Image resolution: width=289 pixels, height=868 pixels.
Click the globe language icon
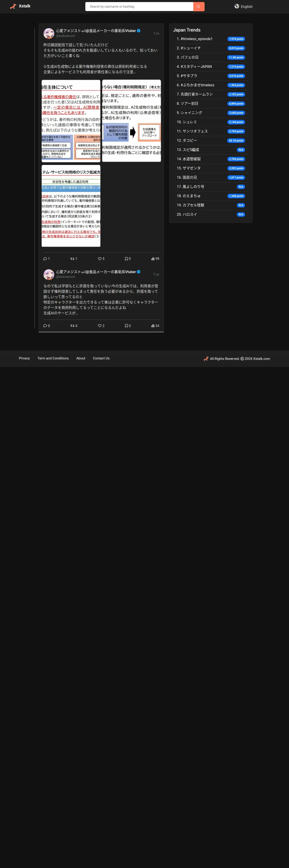[237, 6]
